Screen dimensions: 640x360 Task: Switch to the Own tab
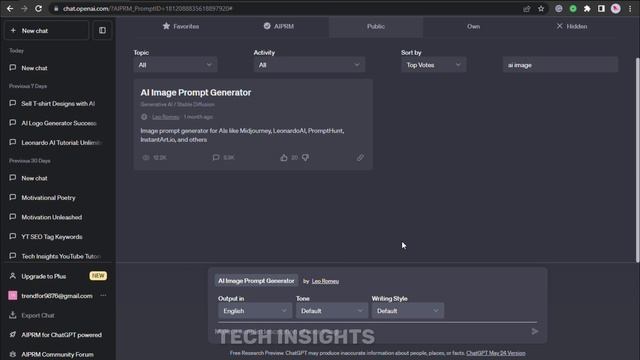coord(473,27)
